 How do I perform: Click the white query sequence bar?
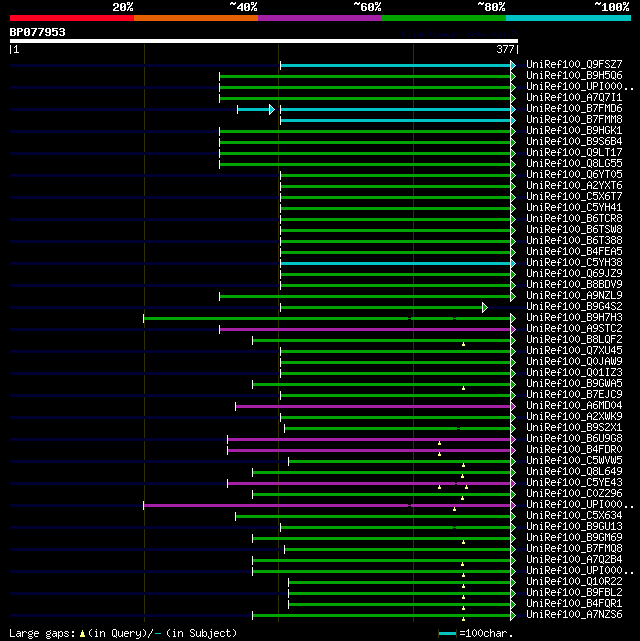[x=264, y=41]
